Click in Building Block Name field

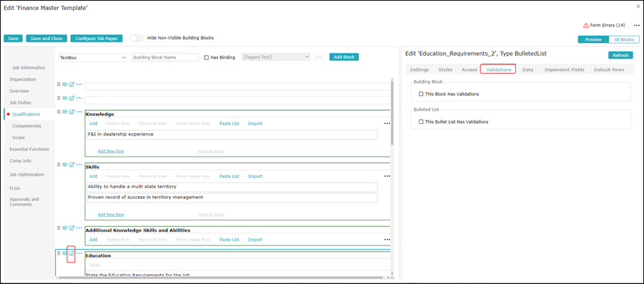point(165,57)
